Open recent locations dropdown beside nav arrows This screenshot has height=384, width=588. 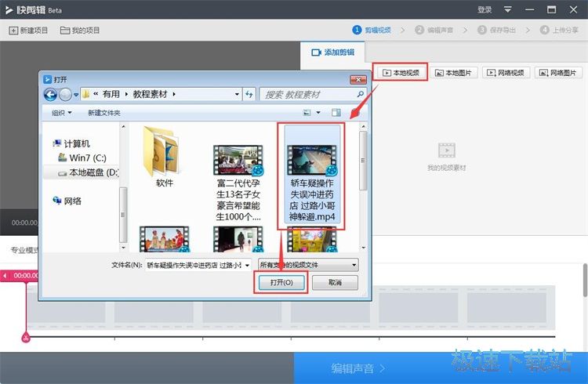(76, 95)
